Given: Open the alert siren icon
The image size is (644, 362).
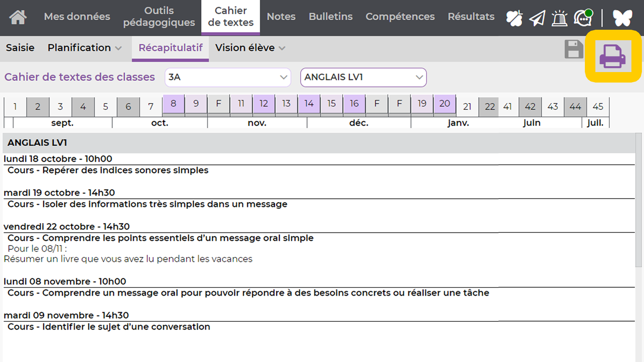Looking at the screenshot, I should click(559, 18).
